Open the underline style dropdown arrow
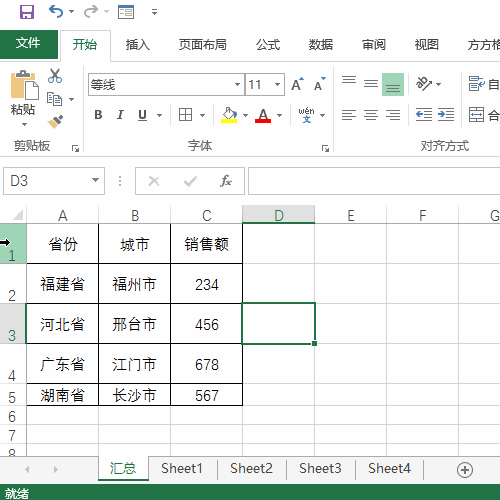The width and height of the screenshot is (500, 500). pos(160,115)
